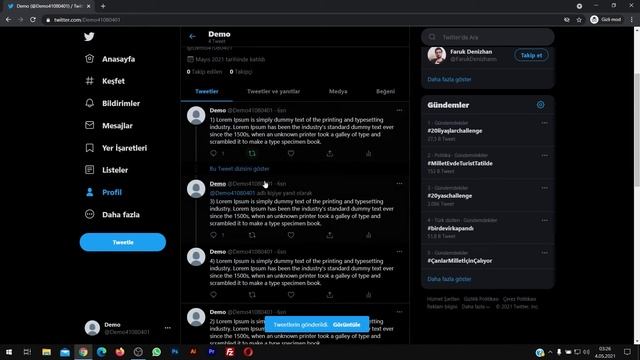Open more options for tweet 3) Lorem
Viewport: 640px width, 360px height.
click(399, 184)
